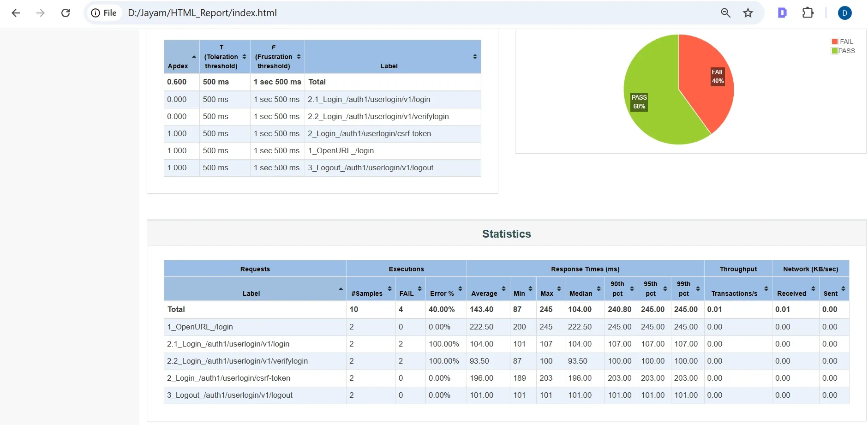Click the Response Times (ms) group header
The width and height of the screenshot is (868, 425).
pyautogui.click(x=585, y=269)
